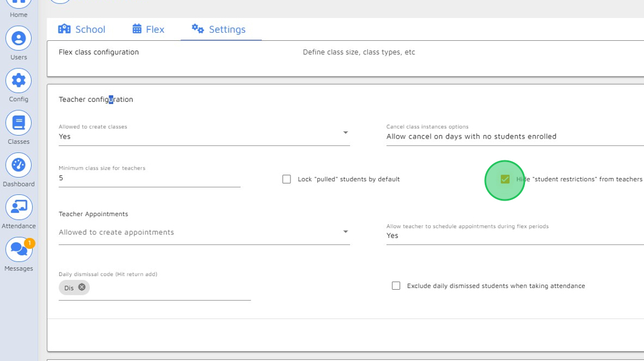Open the Classes book icon
Image resolution: width=644 pixels, height=361 pixels.
[18, 123]
